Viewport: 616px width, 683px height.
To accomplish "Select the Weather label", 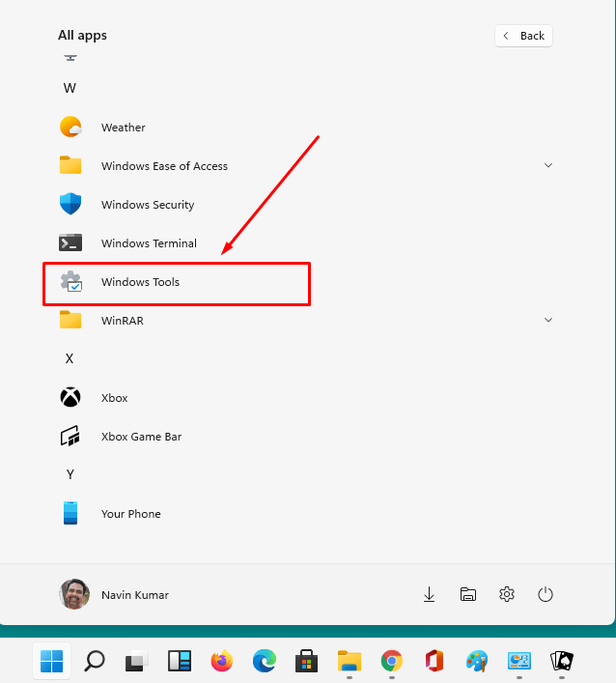I will [124, 128].
